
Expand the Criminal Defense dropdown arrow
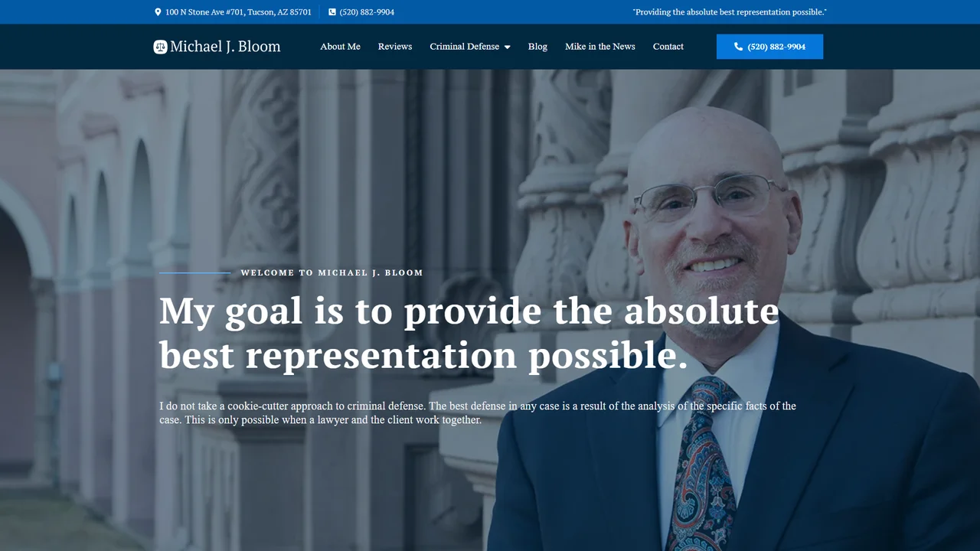pos(507,47)
